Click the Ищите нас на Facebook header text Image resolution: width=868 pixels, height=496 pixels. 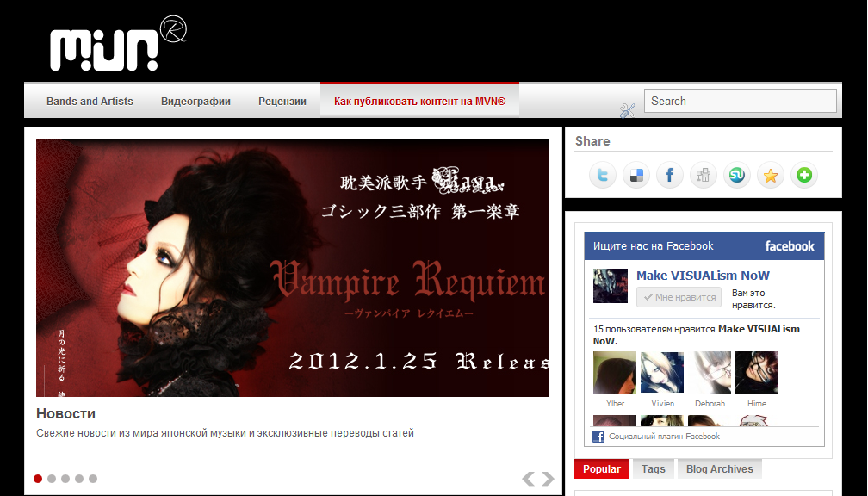tap(654, 245)
